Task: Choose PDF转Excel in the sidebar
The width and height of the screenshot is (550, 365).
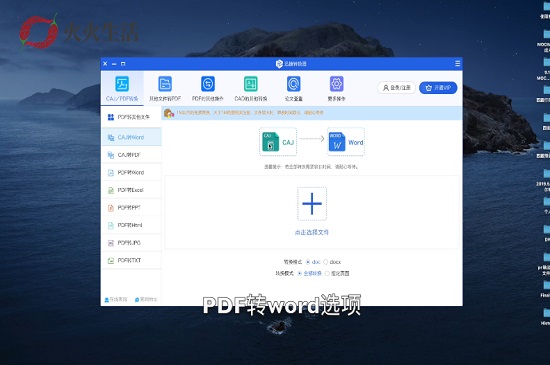Action: [x=131, y=190]
